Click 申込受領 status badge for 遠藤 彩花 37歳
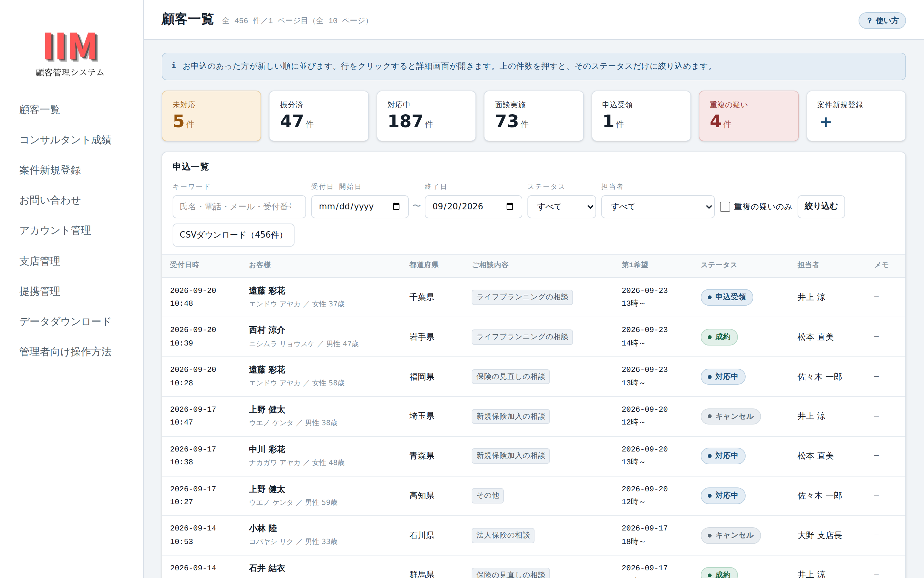924x578 pixels. [726, 297]
